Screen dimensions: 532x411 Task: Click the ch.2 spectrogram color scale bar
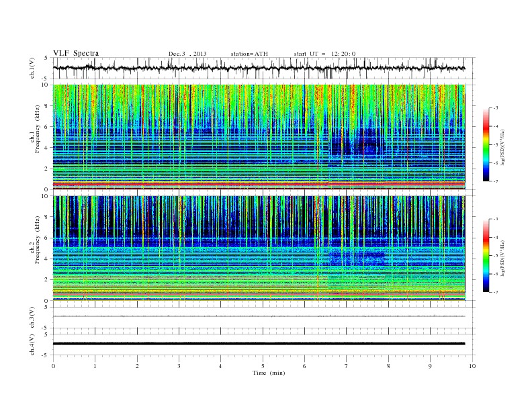click(486, 256)
